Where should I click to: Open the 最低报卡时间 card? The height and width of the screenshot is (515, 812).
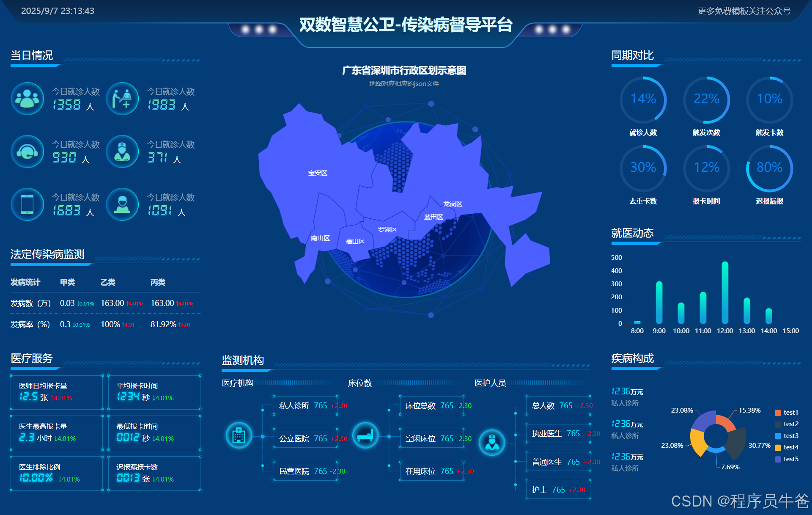coord(154,433)
